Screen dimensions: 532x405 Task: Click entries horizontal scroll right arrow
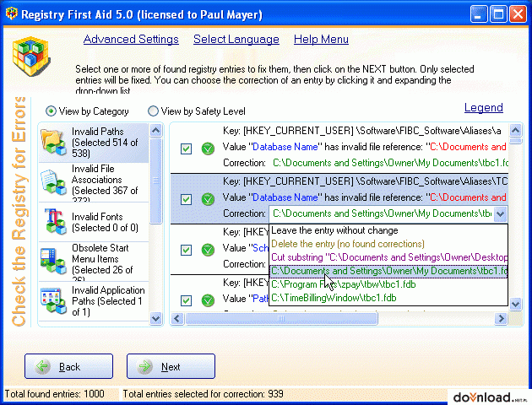coord(501,319)
